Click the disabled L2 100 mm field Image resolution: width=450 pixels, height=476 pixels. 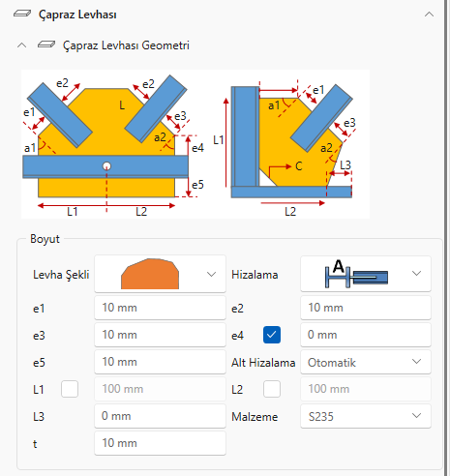tap(366, 389)
